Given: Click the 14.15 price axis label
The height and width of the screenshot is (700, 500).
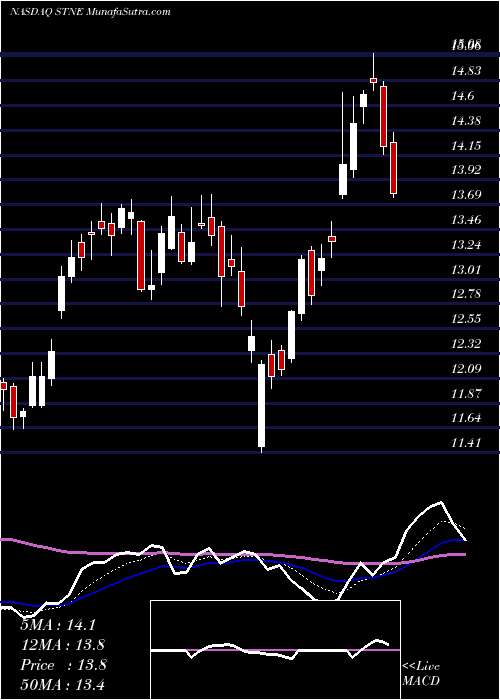Looking at the screenshot, I should pyautogui.click(x=466, y=146).
